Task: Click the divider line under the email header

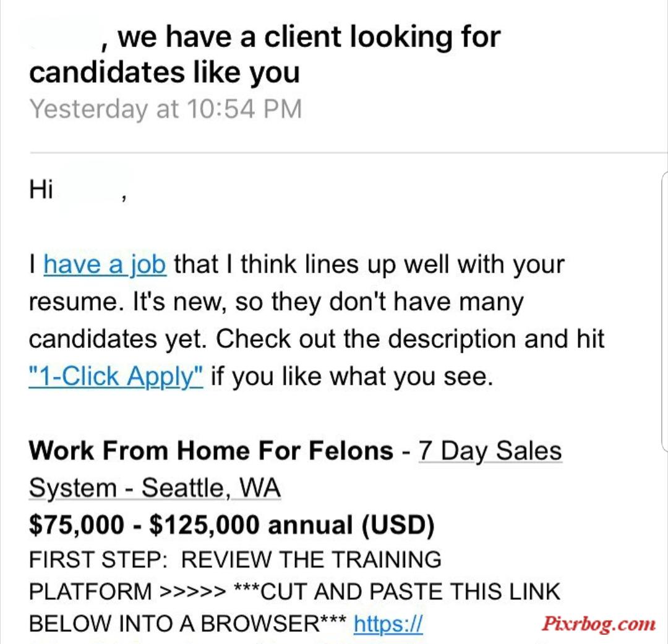Action: point(348,152)
